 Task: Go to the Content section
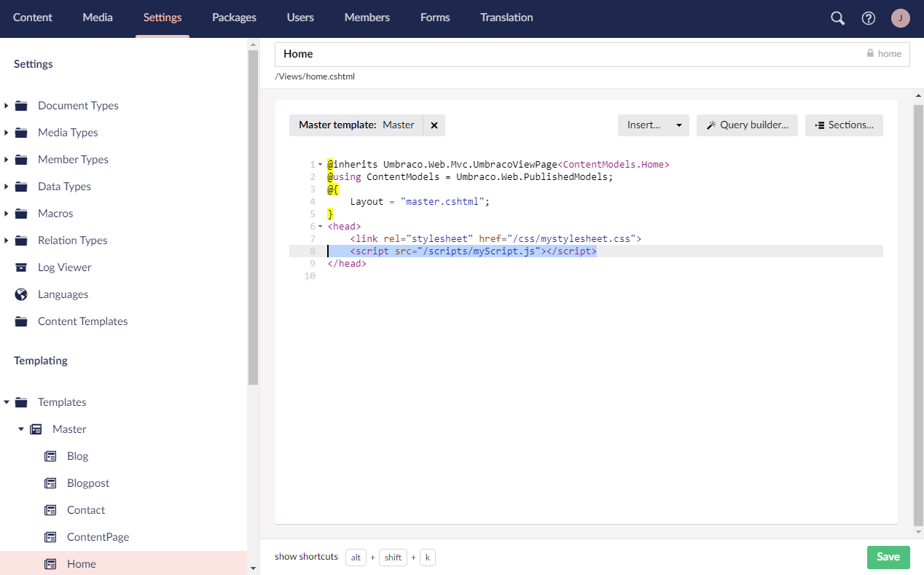(32, 18)
